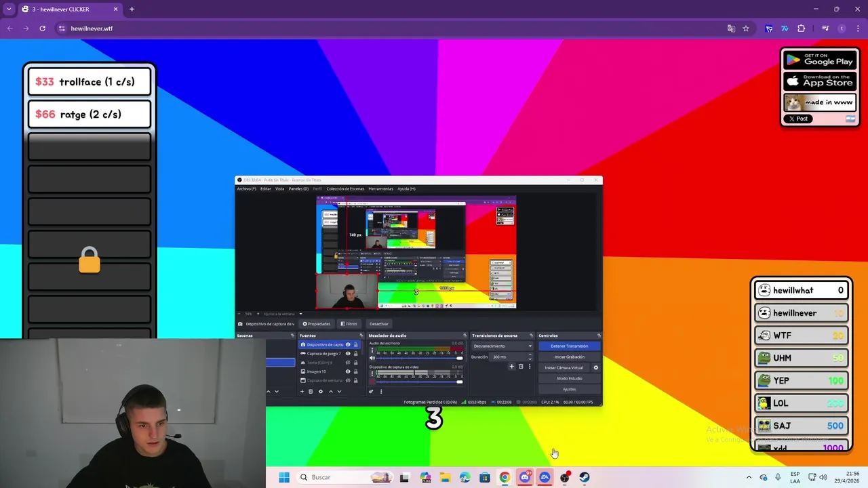The height and width of the screenshot is (488, 868).
Task: Click the X Post share button
Action: (x=799, y=119)
